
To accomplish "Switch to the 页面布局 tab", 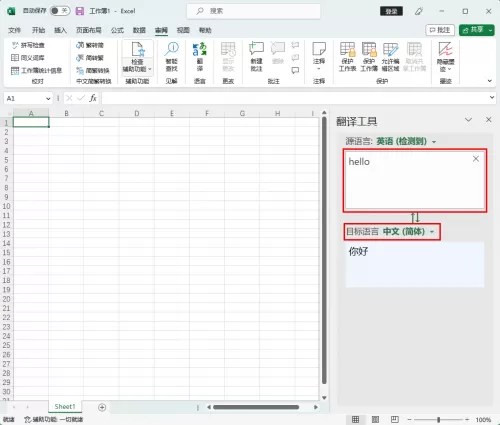I will (x=89, y=30).
